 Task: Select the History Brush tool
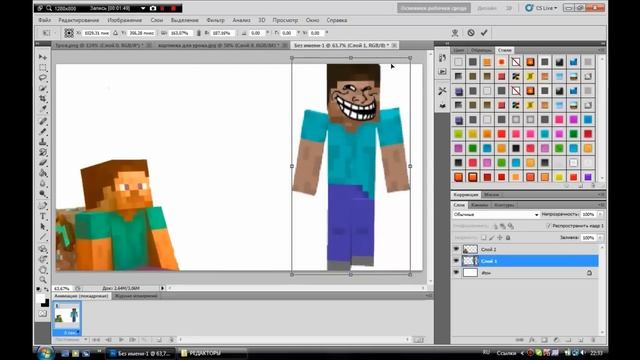pos(42,152)
